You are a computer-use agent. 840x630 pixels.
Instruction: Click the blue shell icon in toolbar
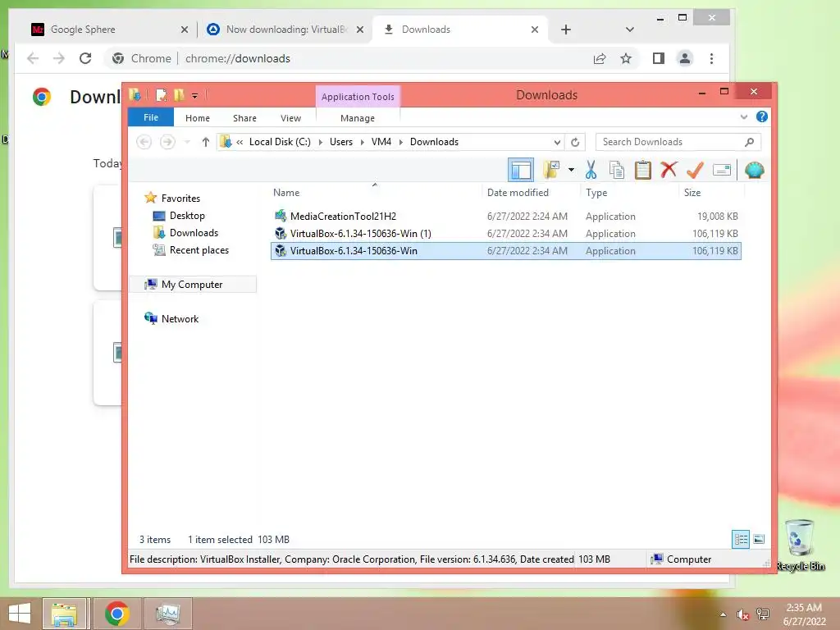click(x=755, y=171)
